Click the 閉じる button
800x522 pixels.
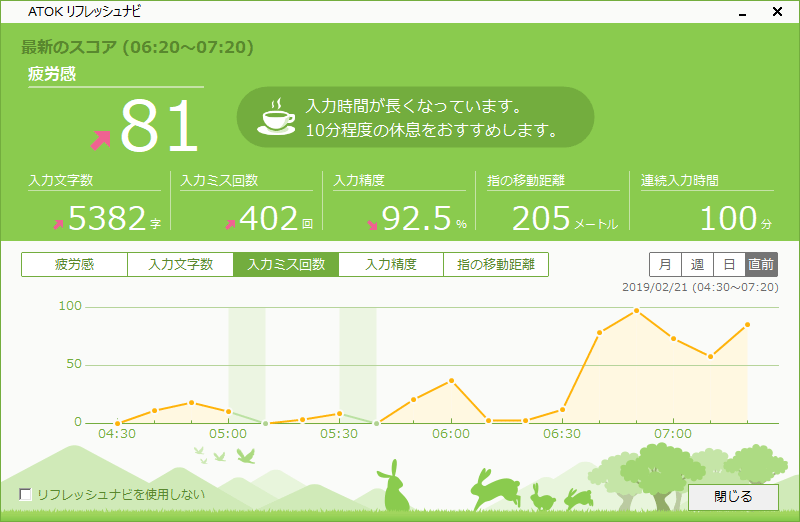pyautogui.click(x=733, y=496)
